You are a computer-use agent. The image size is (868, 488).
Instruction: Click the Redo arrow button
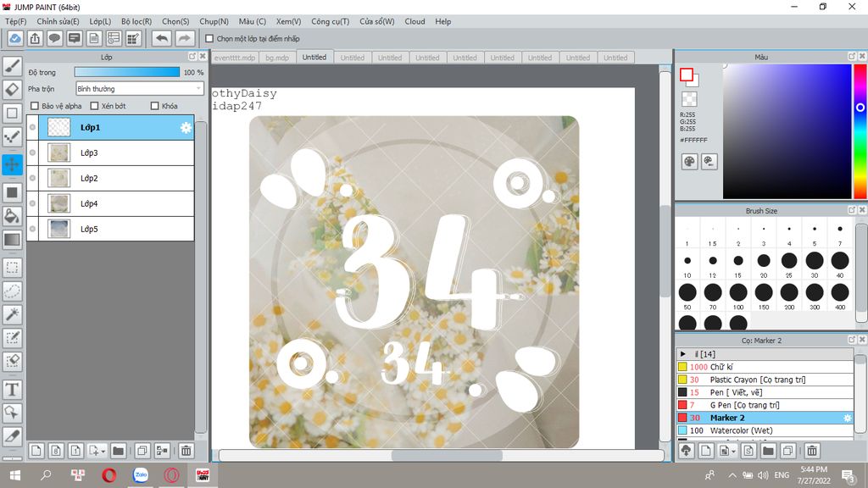(184, 38)
